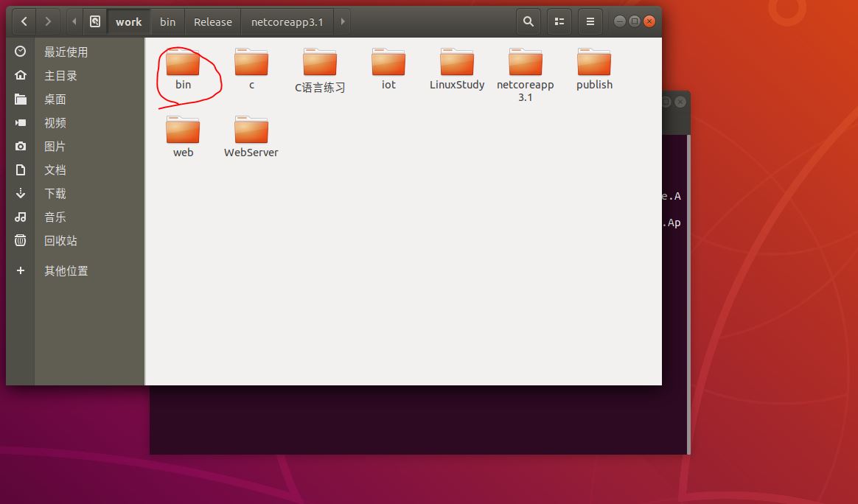Click the 音乐 music icon in the sidebar

tap(20, 217)
